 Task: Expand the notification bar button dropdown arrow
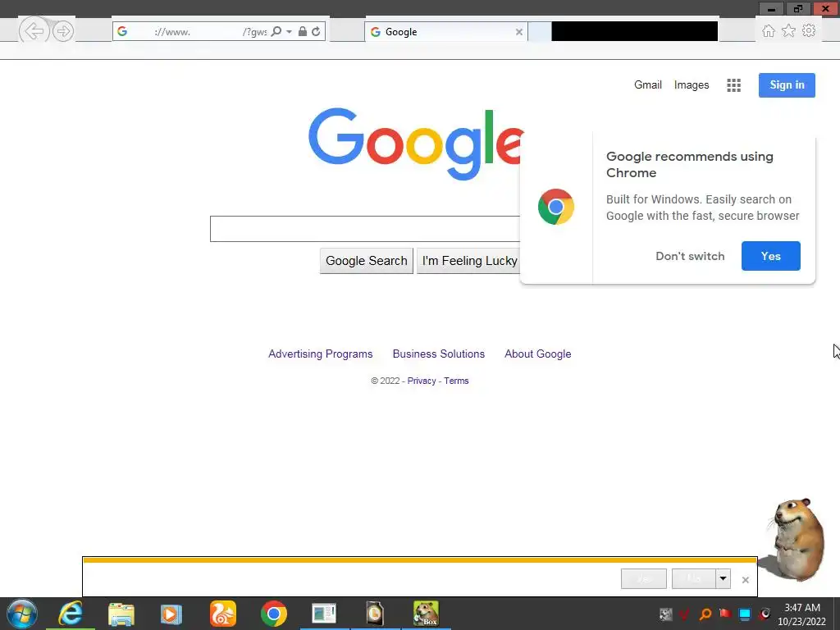pyautogui.click(x=724, y=578)
